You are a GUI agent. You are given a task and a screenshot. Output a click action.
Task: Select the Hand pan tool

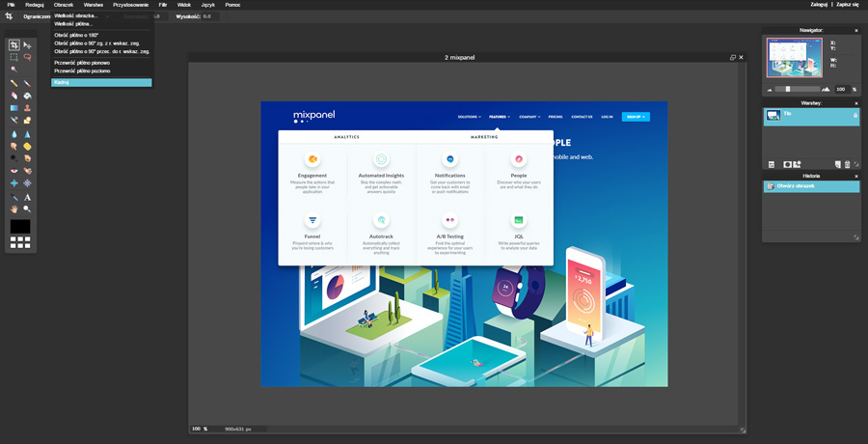(x=14, y=209)
